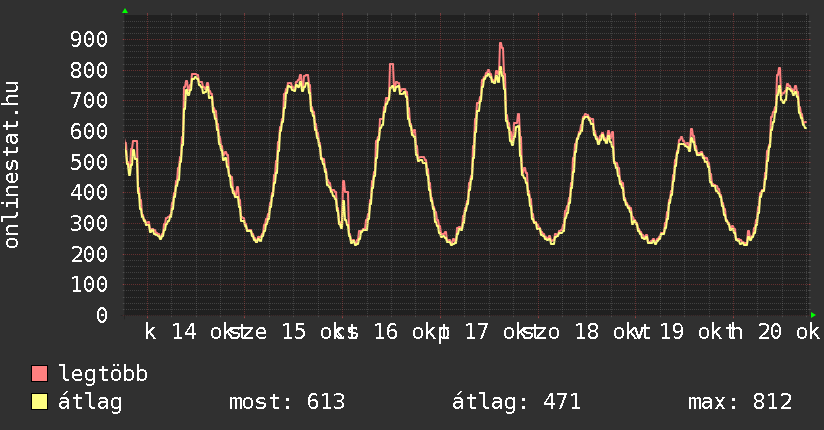The image size is (824, 430).
Task: Click the 'max: 812' statistic
Action: click(740, 402)
